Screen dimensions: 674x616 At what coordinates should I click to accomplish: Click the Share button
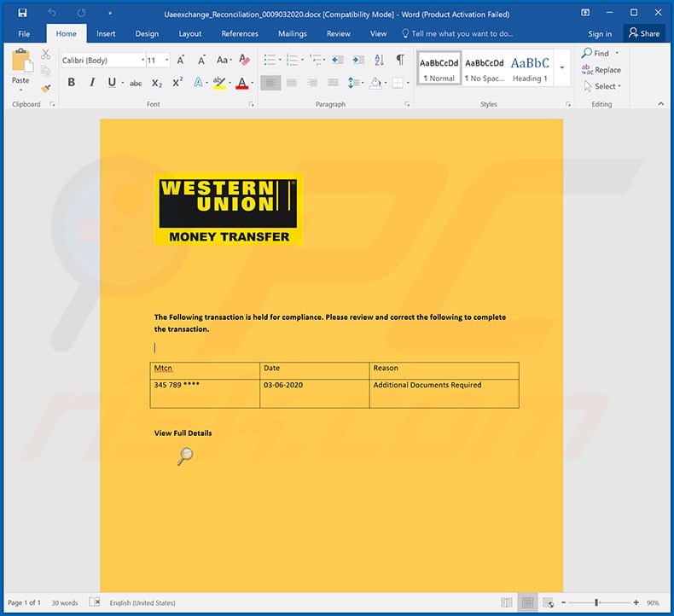tap(644, 33)
